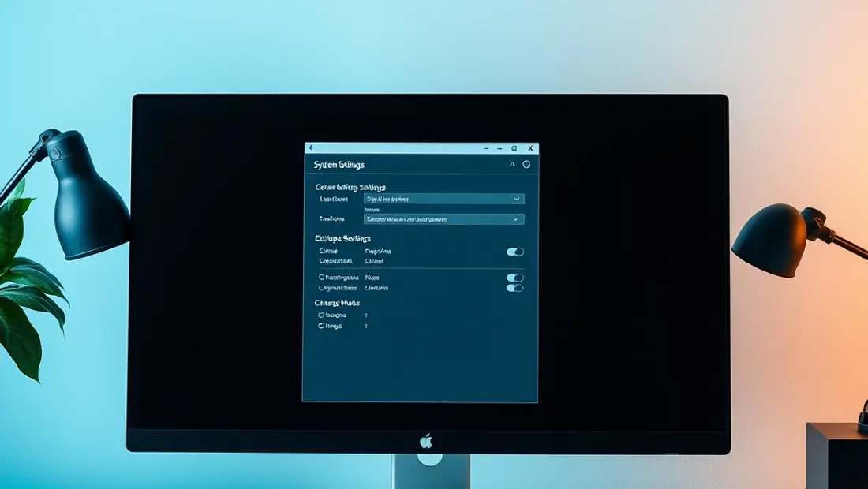
Task: Toggle the lowest of the three switches
Action: pyautogui.click(x=514, y=288)
